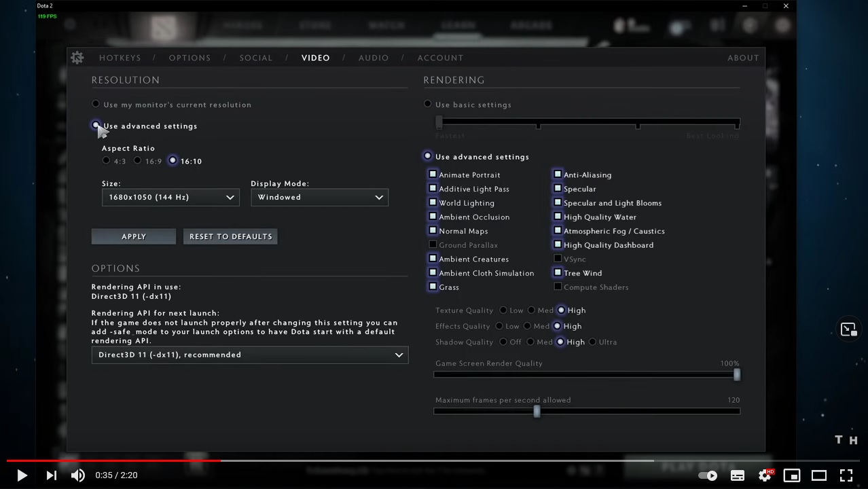Enter fullscreen mode
868x489 pixels.
point(846,475)
